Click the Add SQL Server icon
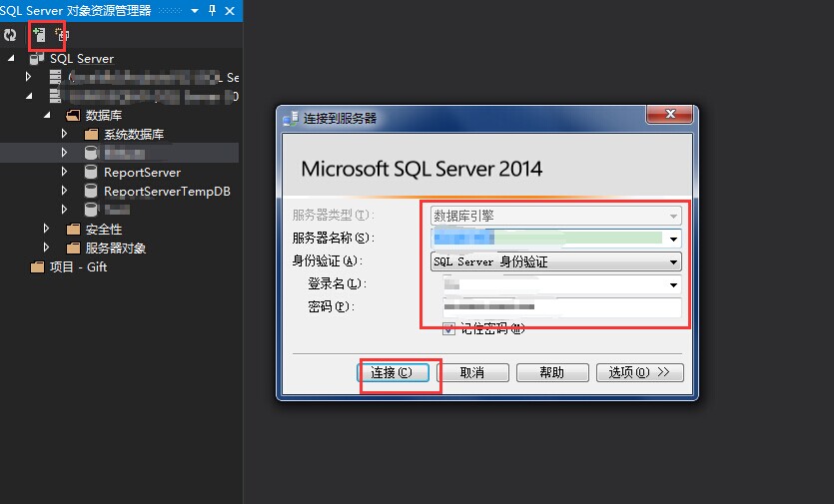 [x=39, y=35]
